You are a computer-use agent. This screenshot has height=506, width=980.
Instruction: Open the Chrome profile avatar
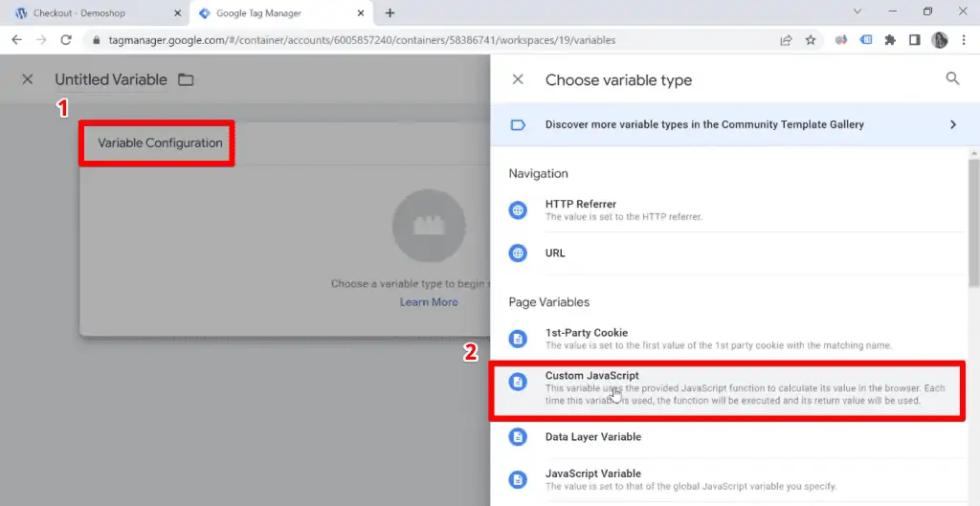point(940,40)
